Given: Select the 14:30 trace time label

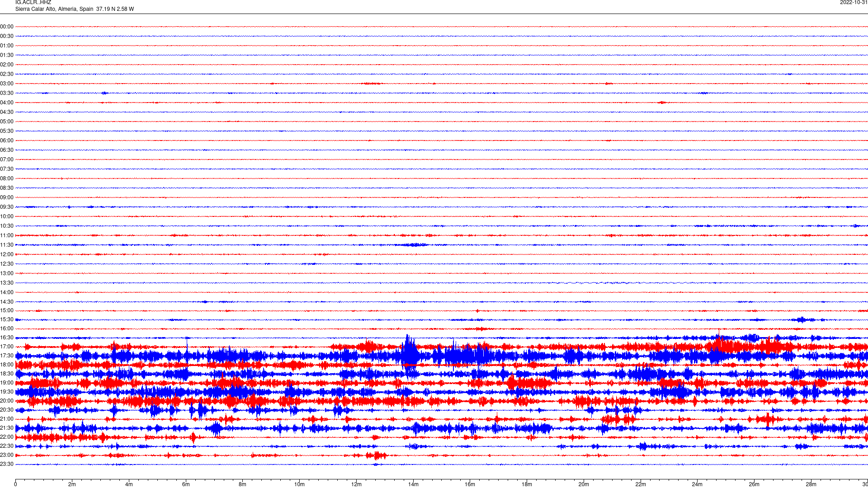Looking at the screenshot, I should click(x=7, y=302).
